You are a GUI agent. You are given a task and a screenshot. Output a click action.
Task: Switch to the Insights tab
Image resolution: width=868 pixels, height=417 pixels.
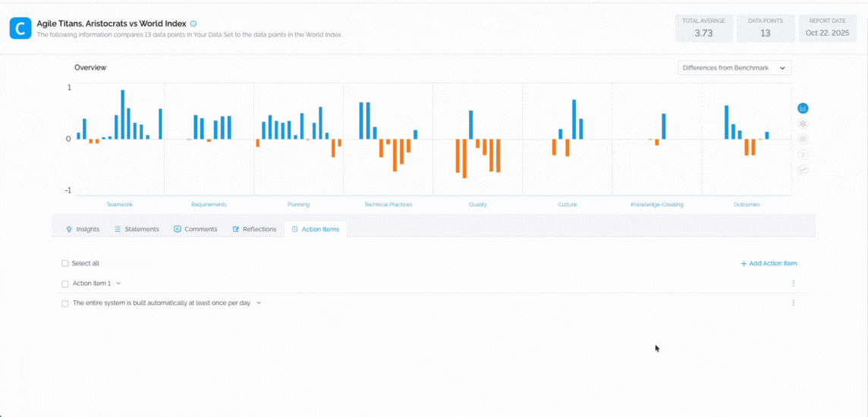(82, 229)
